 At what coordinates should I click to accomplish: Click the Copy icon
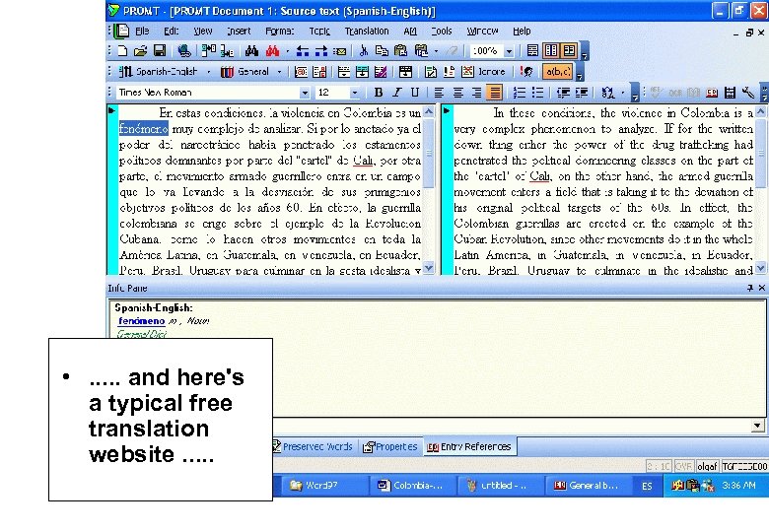pos(382,51)
